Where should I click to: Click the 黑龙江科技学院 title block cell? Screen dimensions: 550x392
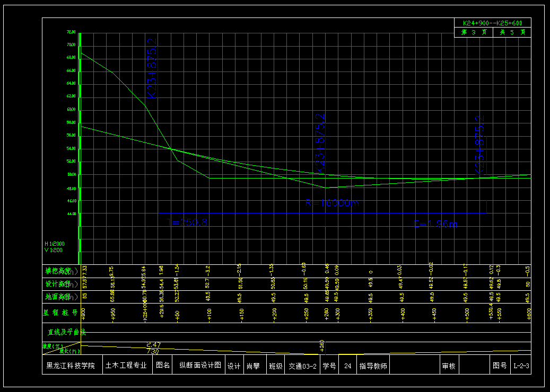71,366
